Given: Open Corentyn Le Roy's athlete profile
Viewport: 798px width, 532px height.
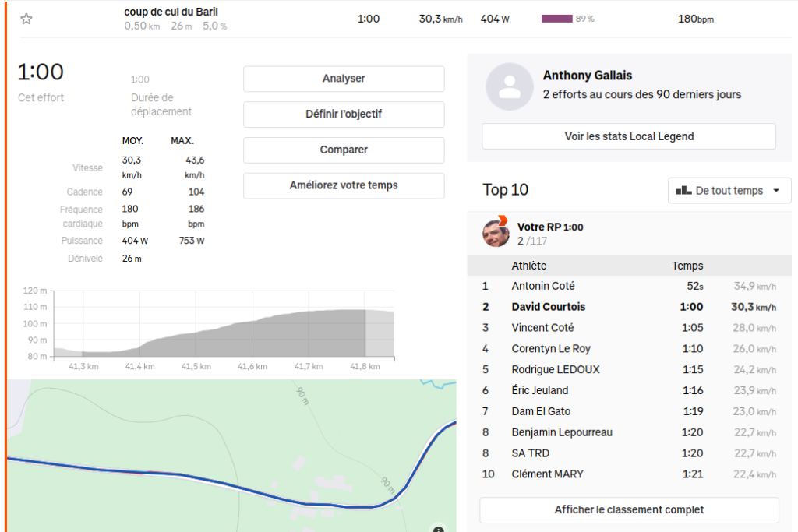Looking at the screenshot, I should 551,349.
